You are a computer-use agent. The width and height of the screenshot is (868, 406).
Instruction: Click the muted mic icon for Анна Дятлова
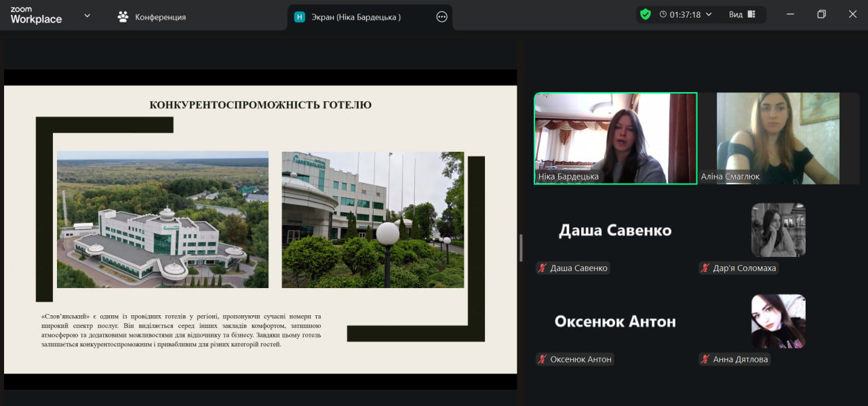coord(705,359)
